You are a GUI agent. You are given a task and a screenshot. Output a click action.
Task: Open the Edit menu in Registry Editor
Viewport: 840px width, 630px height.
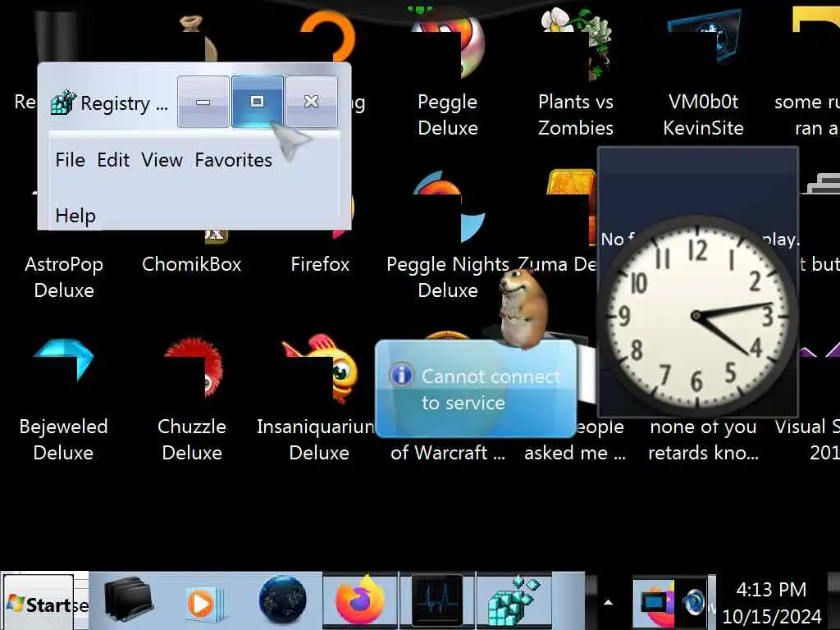(113, 160)
